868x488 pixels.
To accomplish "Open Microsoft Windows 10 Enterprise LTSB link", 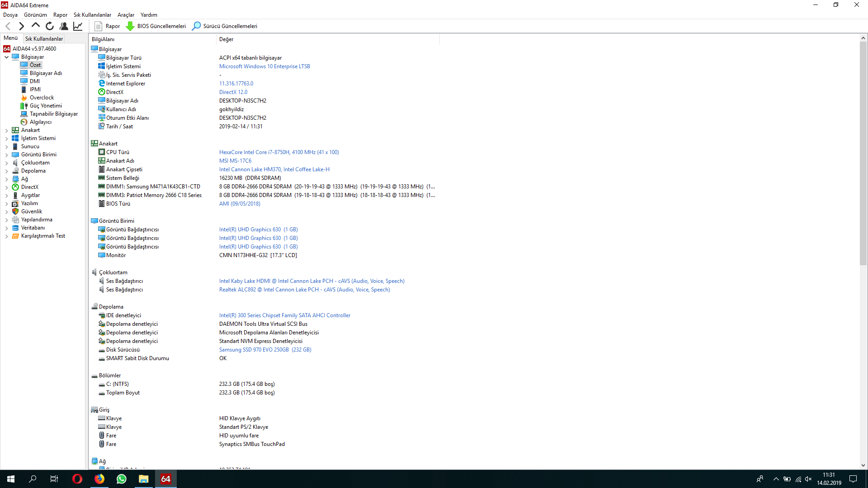I will pyautogui.click(x=264, y=66).
